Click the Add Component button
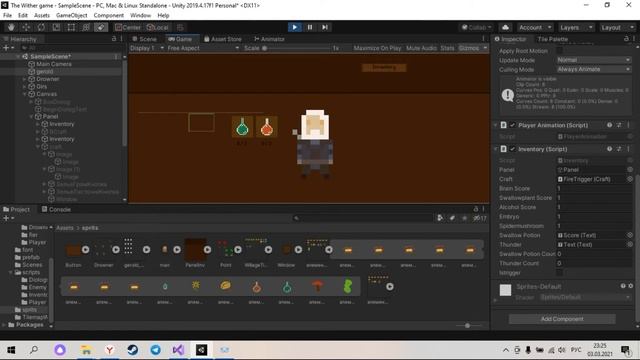 (562, 319)
